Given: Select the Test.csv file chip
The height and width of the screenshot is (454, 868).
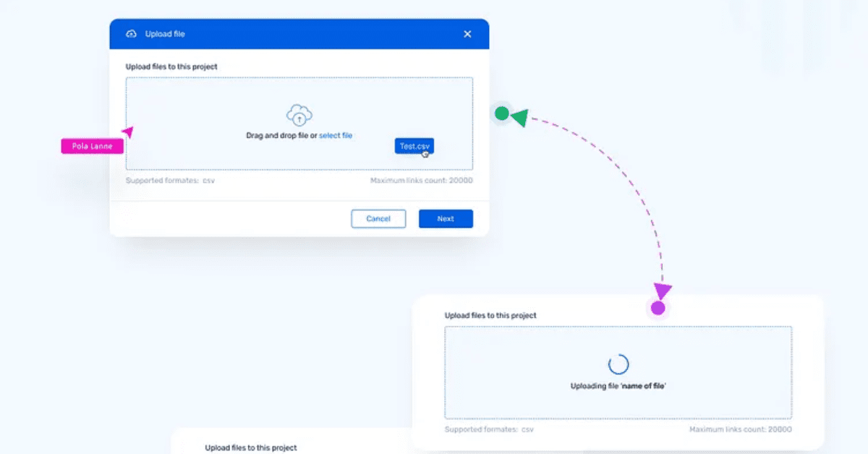Looking at the screenshot, I should [x=413, y=145].
